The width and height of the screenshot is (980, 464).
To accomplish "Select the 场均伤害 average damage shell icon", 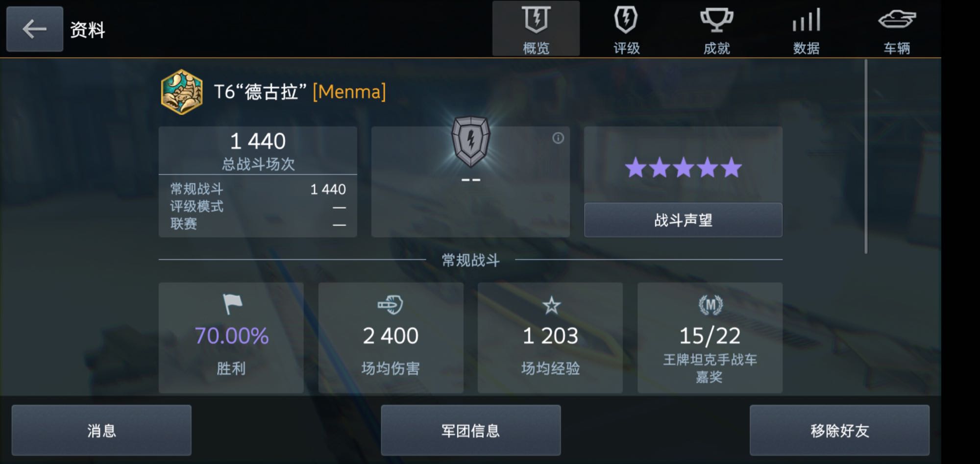I will tap(390, 305).
